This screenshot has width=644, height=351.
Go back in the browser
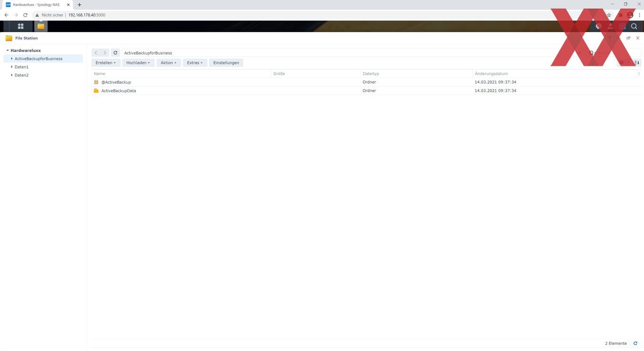point(6,15)
